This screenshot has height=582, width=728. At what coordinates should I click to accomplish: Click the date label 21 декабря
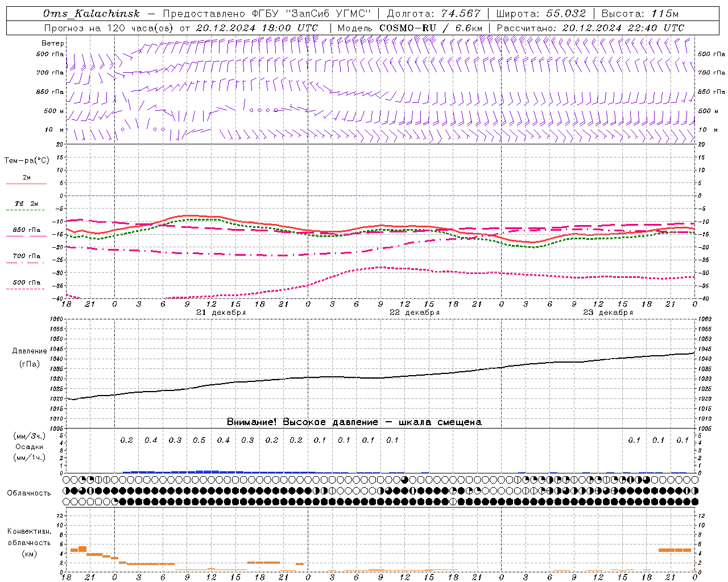(221, 313)
